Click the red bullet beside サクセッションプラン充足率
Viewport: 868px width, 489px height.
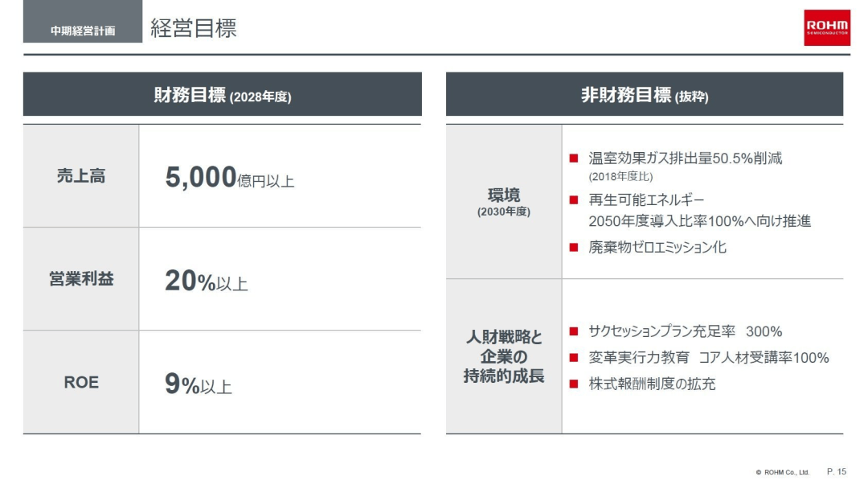tap(574, 331)
